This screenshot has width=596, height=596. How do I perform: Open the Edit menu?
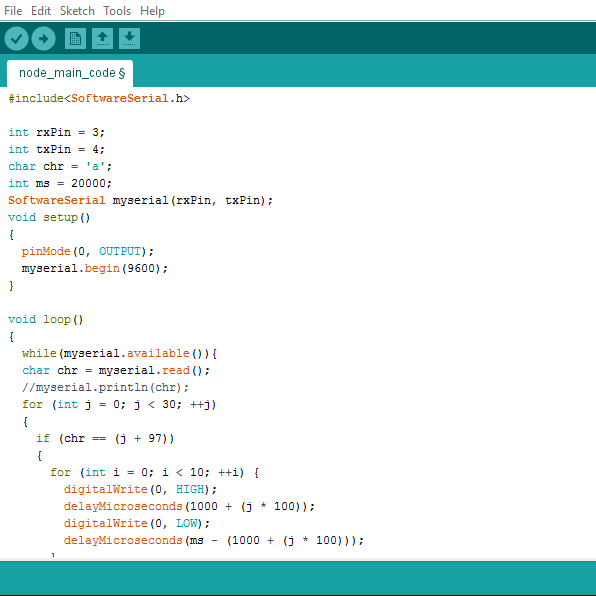tap(41, 11)
